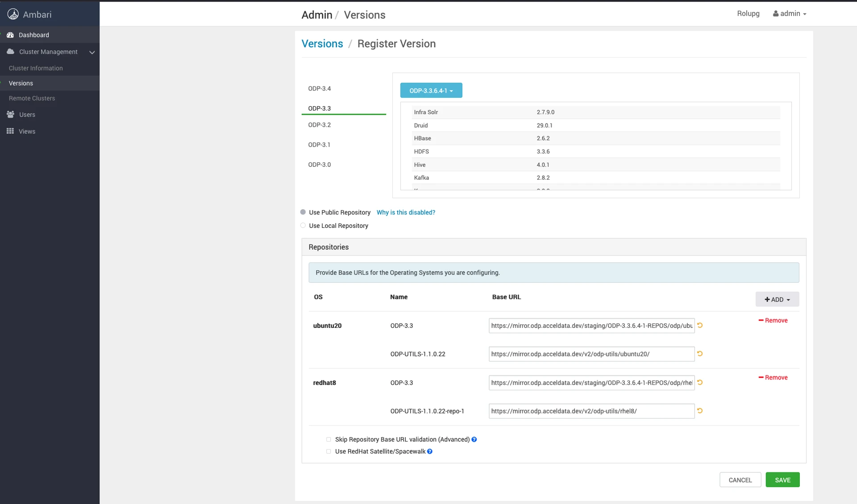Select the ODP-3.4 stack tab
This screenshot has width=857, height=504.
[x=320, y=88]
